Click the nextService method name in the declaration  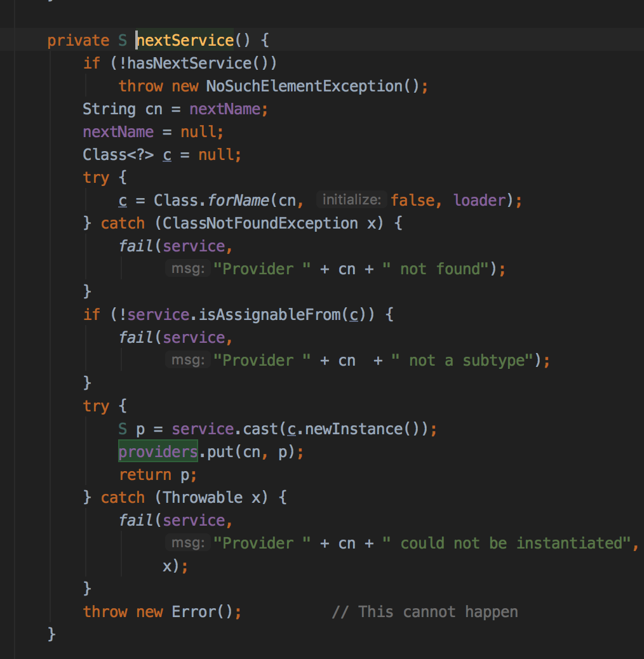pos(185,41)
